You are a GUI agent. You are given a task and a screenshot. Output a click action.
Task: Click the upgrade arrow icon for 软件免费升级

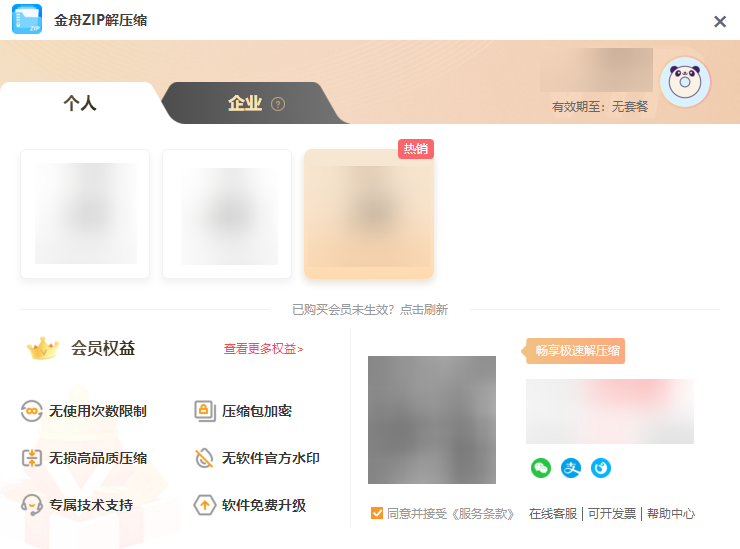point(205,505)
